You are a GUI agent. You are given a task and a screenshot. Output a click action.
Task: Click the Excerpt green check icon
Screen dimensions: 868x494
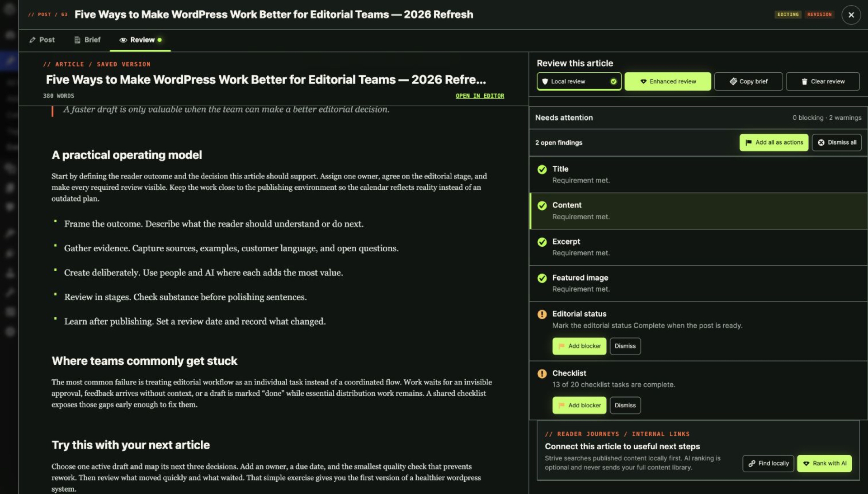tap(542, 242)
